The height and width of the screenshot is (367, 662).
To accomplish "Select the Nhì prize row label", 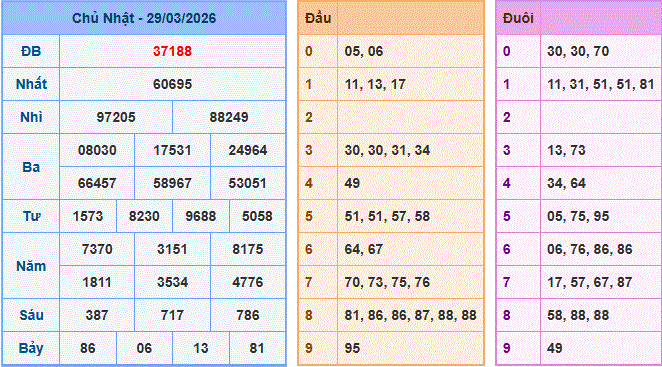I will (x=31, y=117).
